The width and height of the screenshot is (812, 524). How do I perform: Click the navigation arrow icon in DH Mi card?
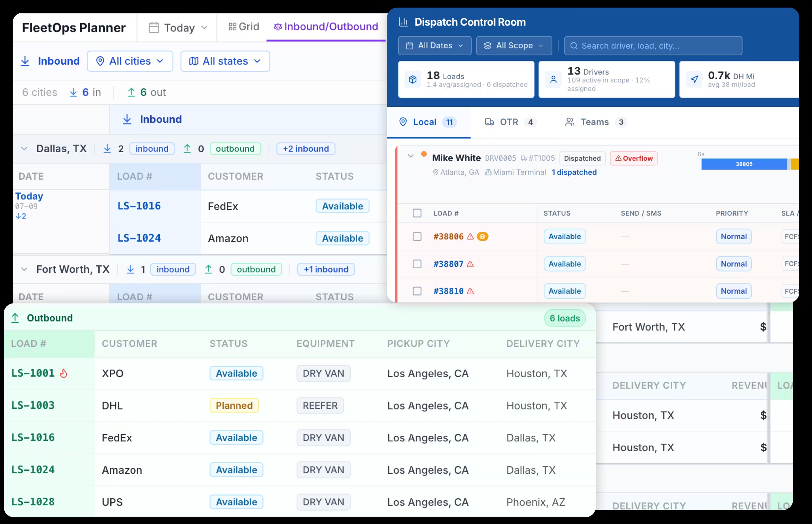pyautogui.click(x=694, y=80)
